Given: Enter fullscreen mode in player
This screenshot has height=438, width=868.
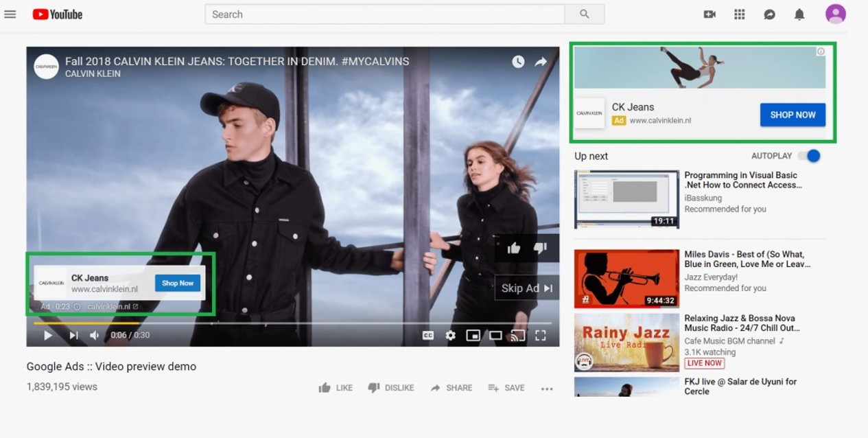Looking at the screenshot, I should coord(541,336).
